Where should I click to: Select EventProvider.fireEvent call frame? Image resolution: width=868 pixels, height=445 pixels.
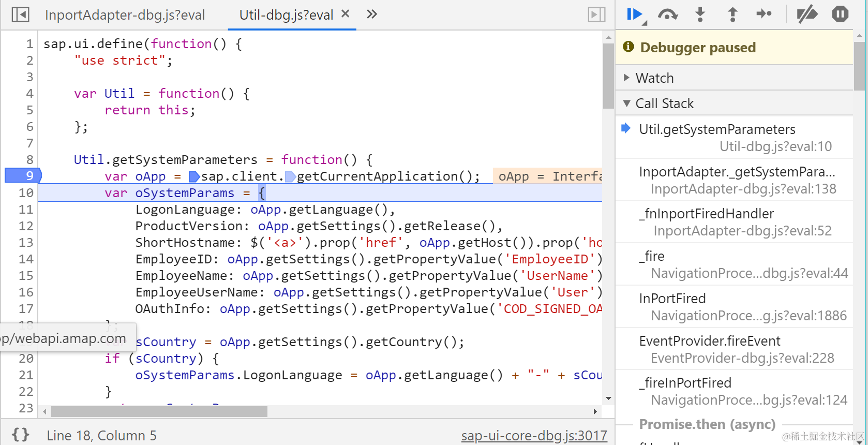pos(735,349)
